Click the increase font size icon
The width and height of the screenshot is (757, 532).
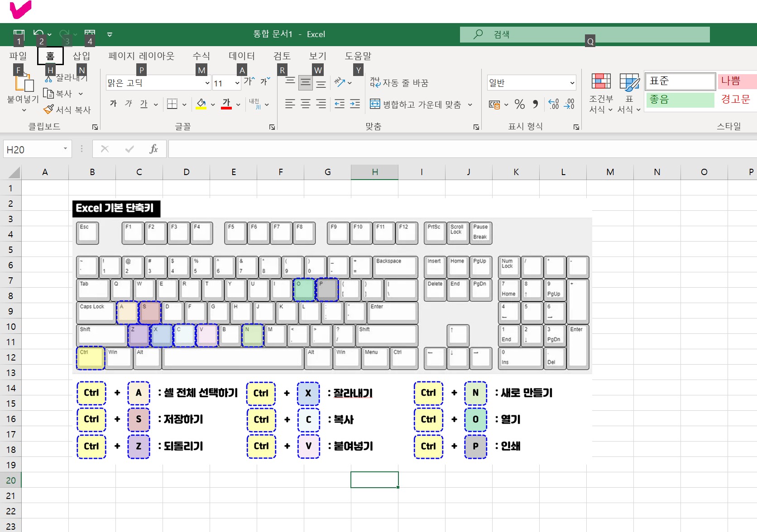249,82
